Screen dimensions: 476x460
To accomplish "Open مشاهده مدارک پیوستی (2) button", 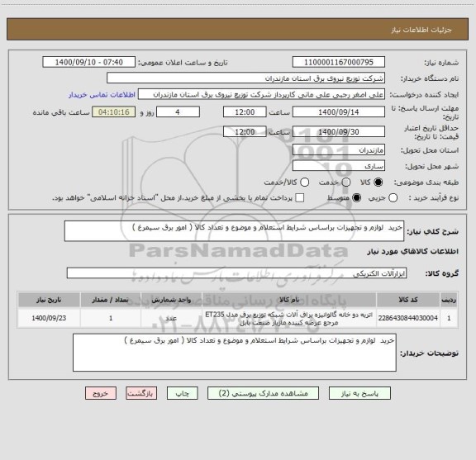I will (263, 393).
